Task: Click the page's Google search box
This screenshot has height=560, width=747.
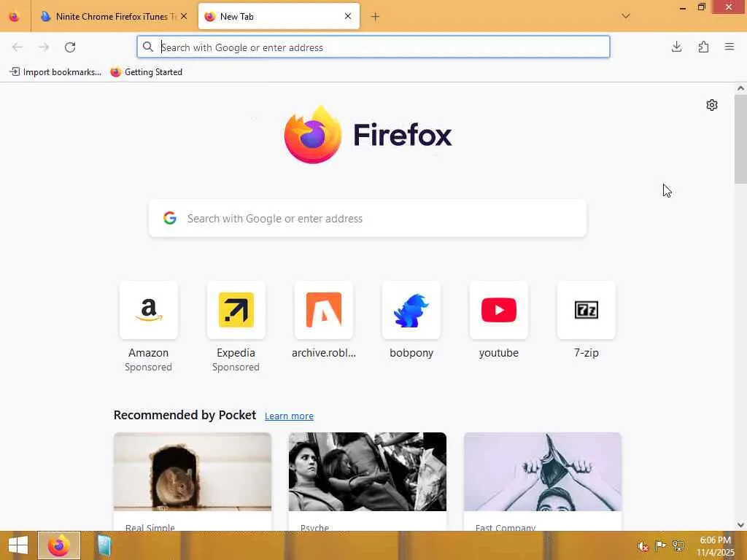Action: (368, 218)
